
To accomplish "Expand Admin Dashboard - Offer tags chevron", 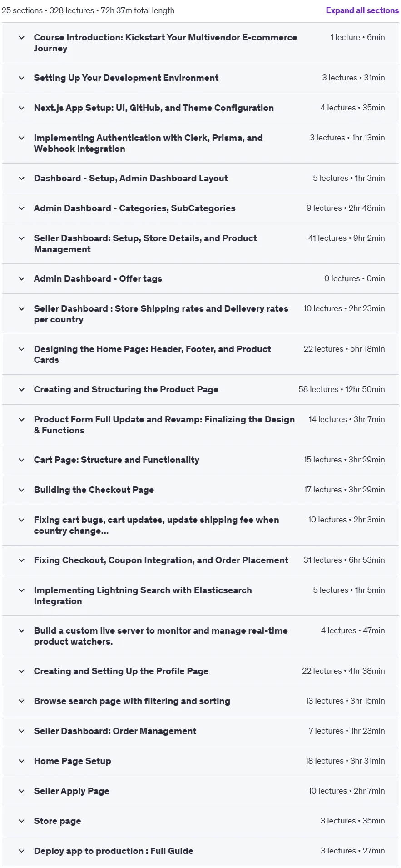I will click(x=21, y=279).
